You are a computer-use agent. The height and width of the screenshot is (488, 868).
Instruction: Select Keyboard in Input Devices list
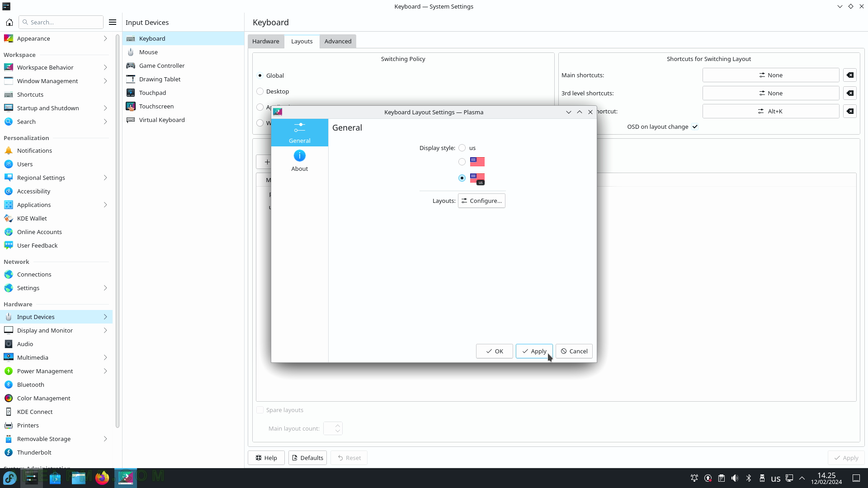click(183, 38)
